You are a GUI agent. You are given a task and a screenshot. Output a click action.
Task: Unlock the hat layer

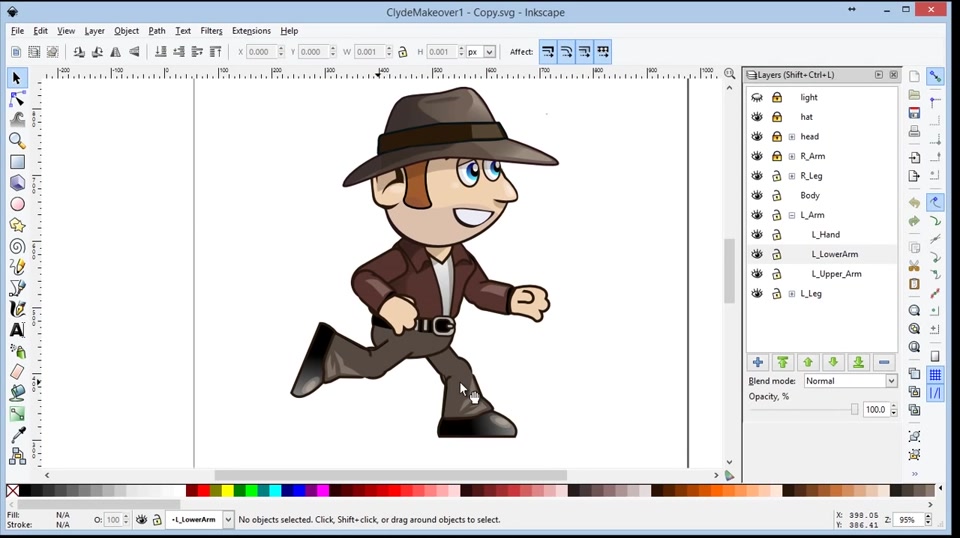(x=776, y=117)
